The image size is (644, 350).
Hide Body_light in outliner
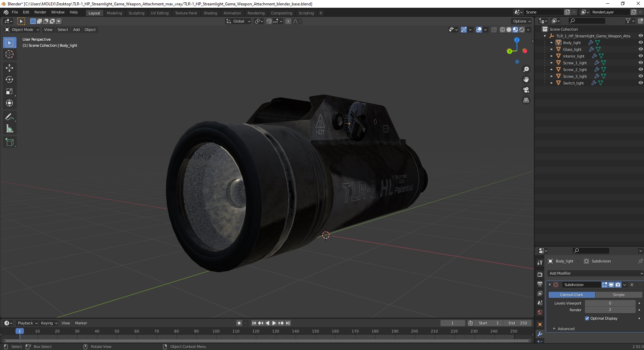[x=640, y=43]
